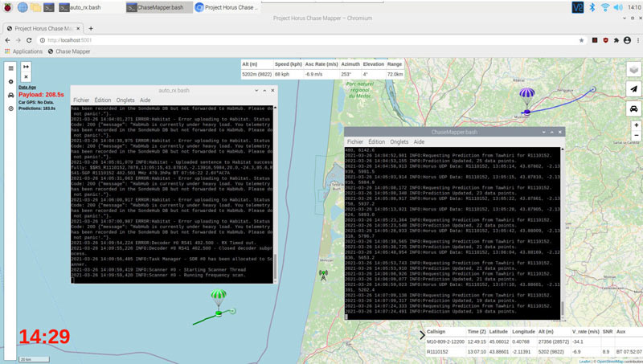Open Onglets menu in auto_rx.bash terminal
643x364 pixels.
125,100
